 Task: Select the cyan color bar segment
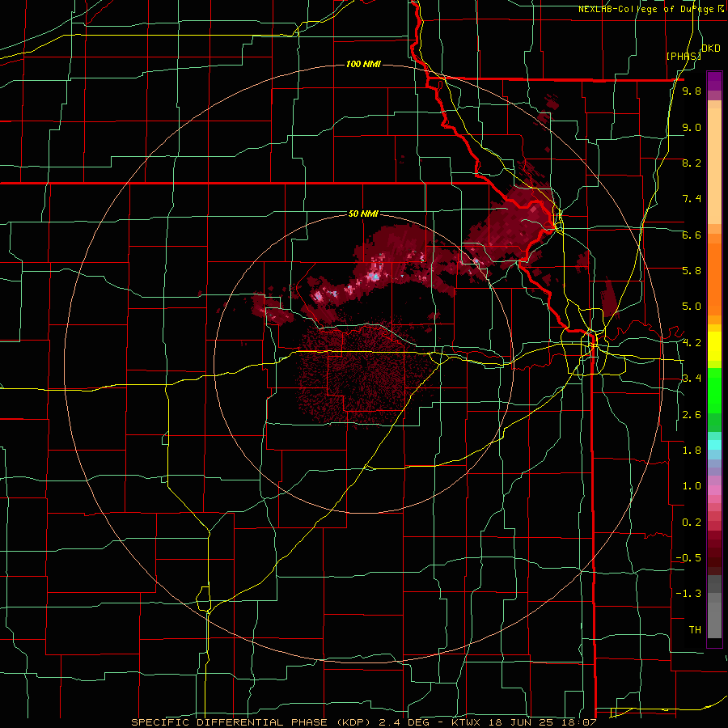[x=714, y=444]
